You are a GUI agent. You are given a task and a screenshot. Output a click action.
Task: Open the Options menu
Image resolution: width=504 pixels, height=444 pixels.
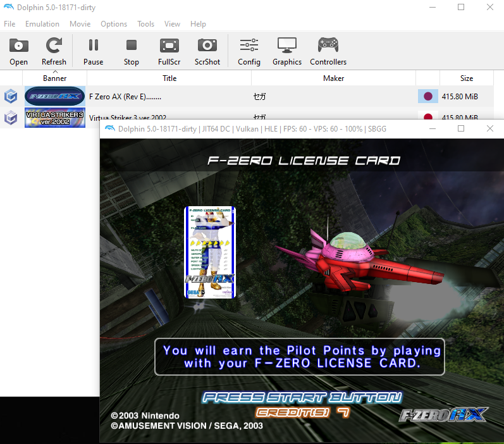coord(114,24)
